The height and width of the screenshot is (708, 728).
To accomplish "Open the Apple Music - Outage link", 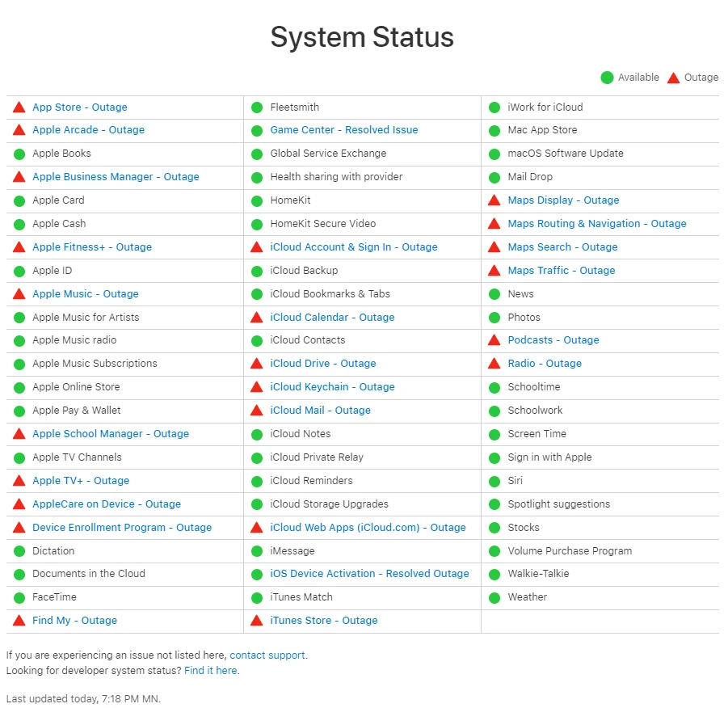I will pyautogui.click(x=86, y=294).
